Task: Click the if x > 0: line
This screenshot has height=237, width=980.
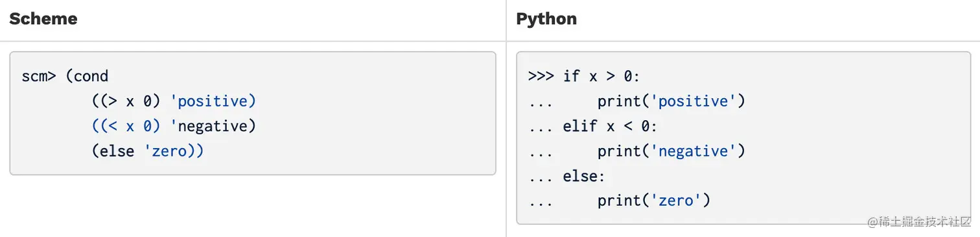Action: click(x=601, y=77)
